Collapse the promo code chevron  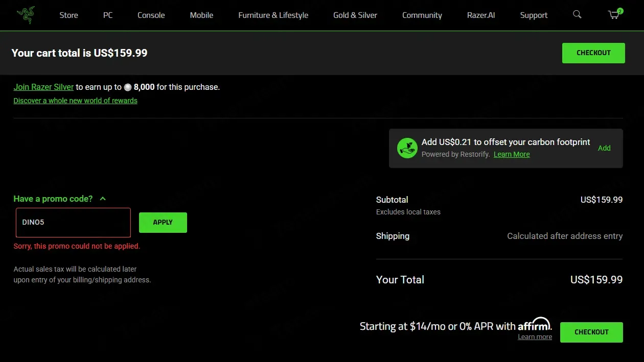[x=103, y=199]
